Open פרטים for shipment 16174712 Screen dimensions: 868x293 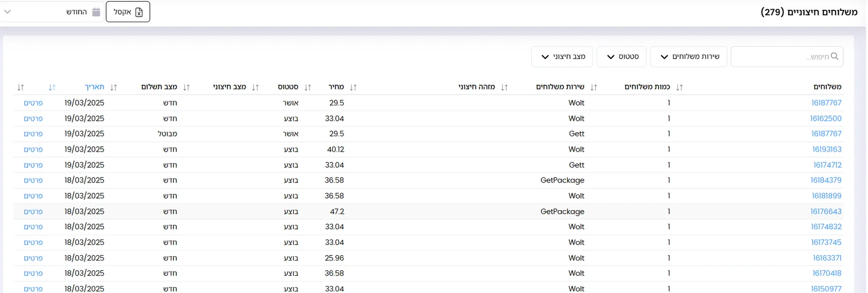pyautogui.click(x=33, y=165)
